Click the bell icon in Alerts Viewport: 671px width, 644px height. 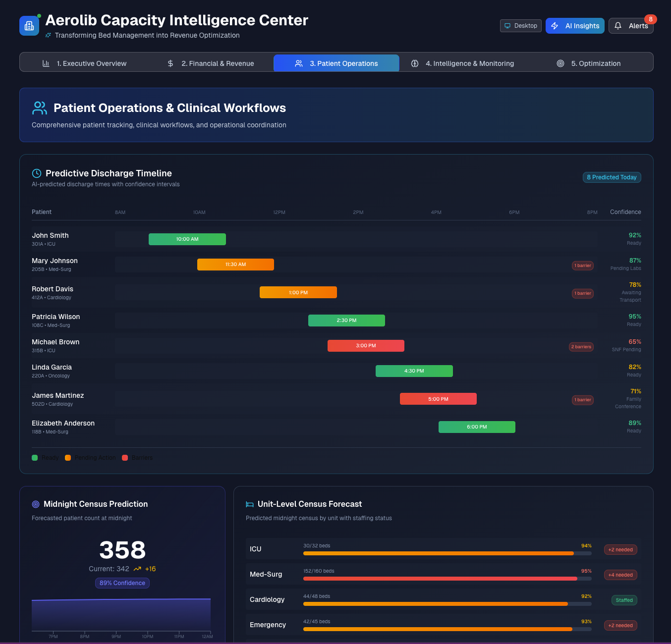[x=618, y=26]
